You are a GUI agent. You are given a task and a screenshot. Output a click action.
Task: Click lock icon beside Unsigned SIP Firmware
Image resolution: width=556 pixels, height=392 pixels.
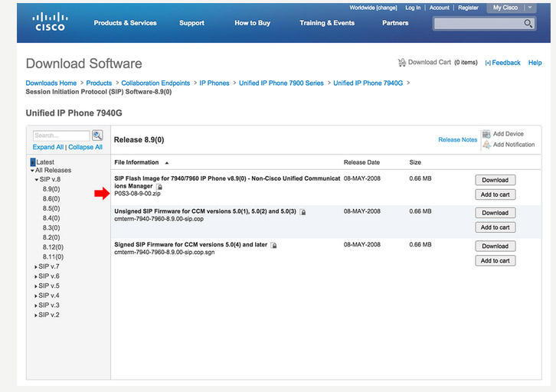pos(303,212)
